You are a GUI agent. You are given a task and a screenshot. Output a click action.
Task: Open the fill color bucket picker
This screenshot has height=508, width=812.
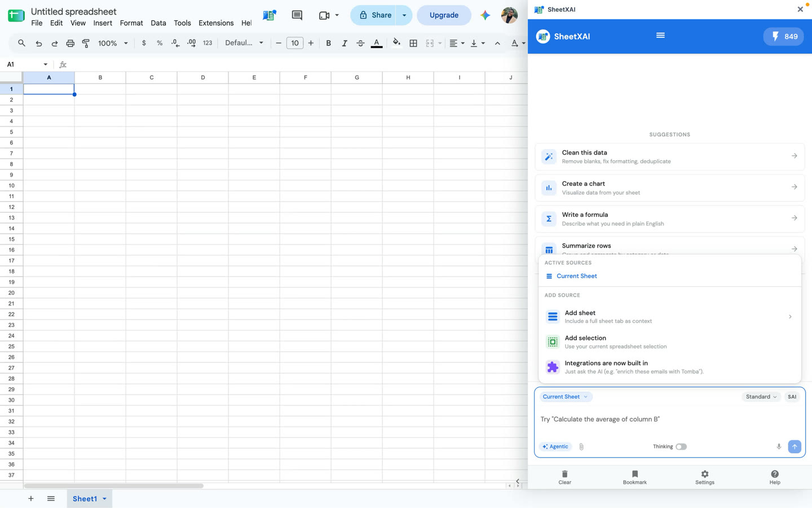[x=396, y=43]
